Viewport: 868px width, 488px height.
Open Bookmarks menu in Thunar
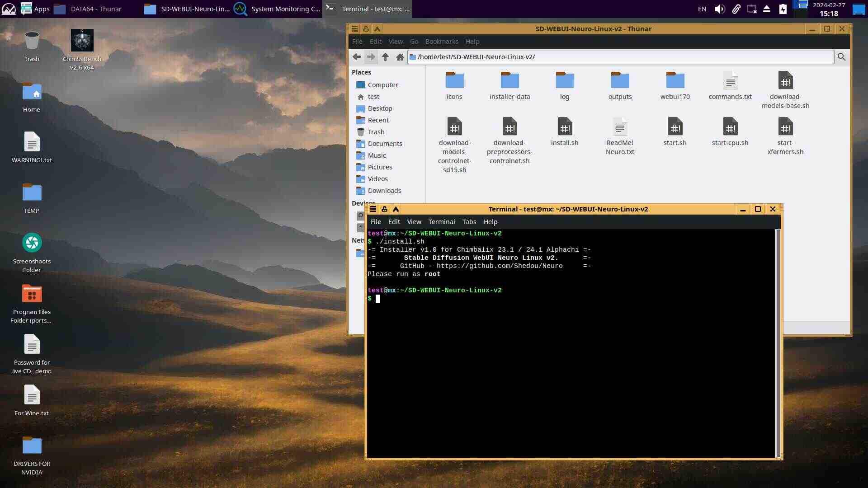441,42
